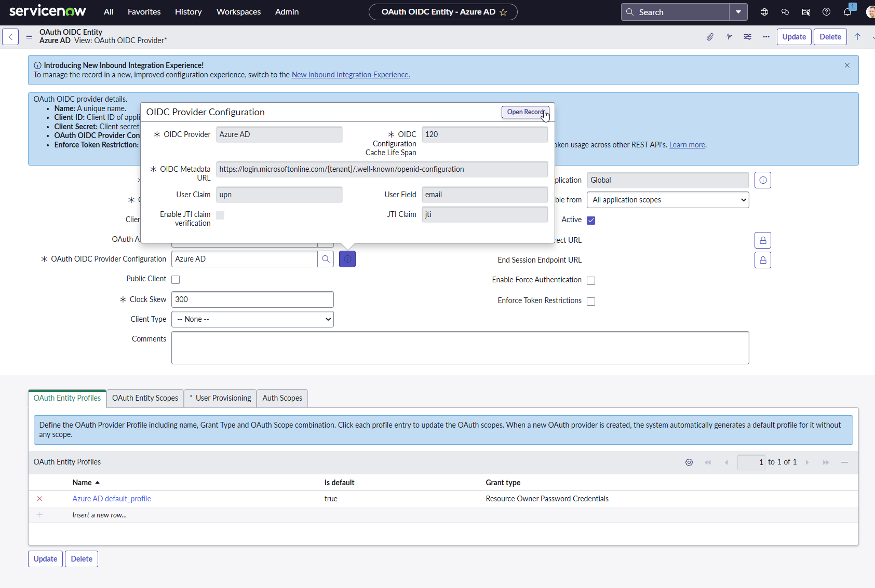
Task: Open the Workspaces menu
Action: (x=238, y=12)
